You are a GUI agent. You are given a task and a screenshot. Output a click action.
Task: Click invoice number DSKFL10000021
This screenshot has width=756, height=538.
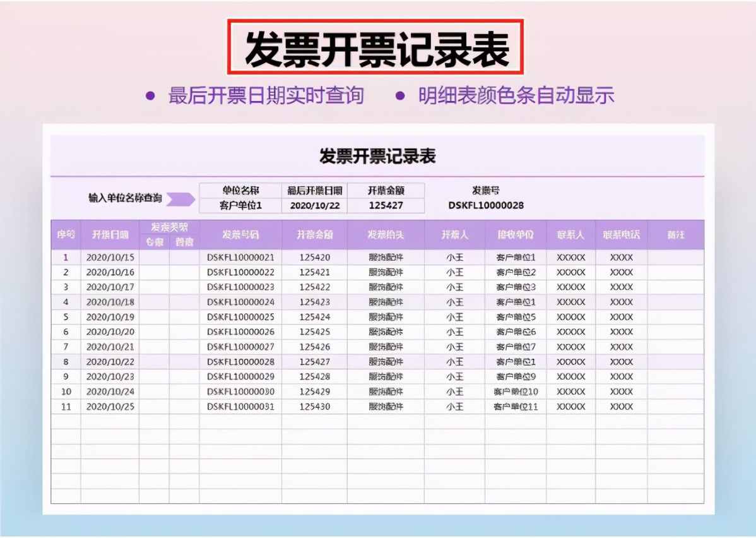(x=240, y=258)
